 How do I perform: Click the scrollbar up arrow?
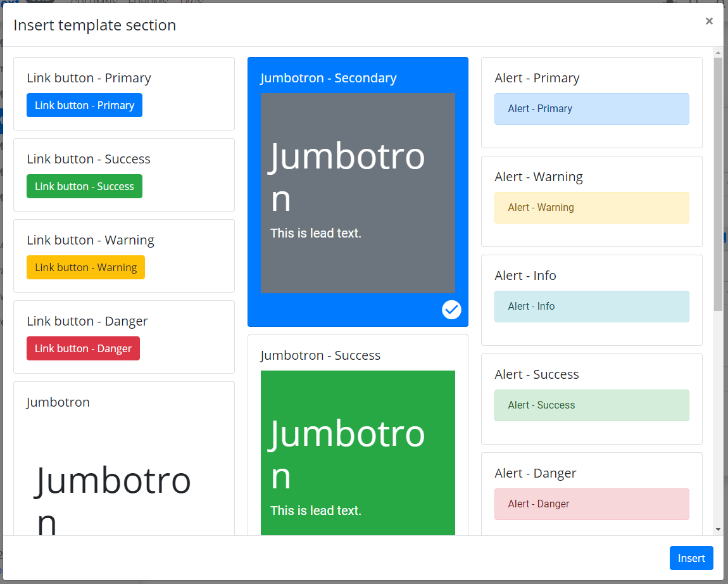tap(718, 53)
